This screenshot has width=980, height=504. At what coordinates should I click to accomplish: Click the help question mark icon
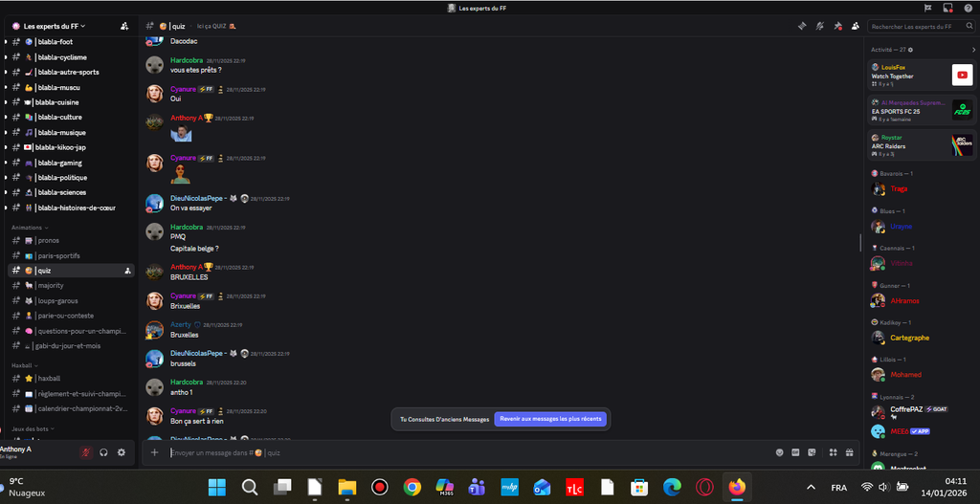tap(968, 8)
